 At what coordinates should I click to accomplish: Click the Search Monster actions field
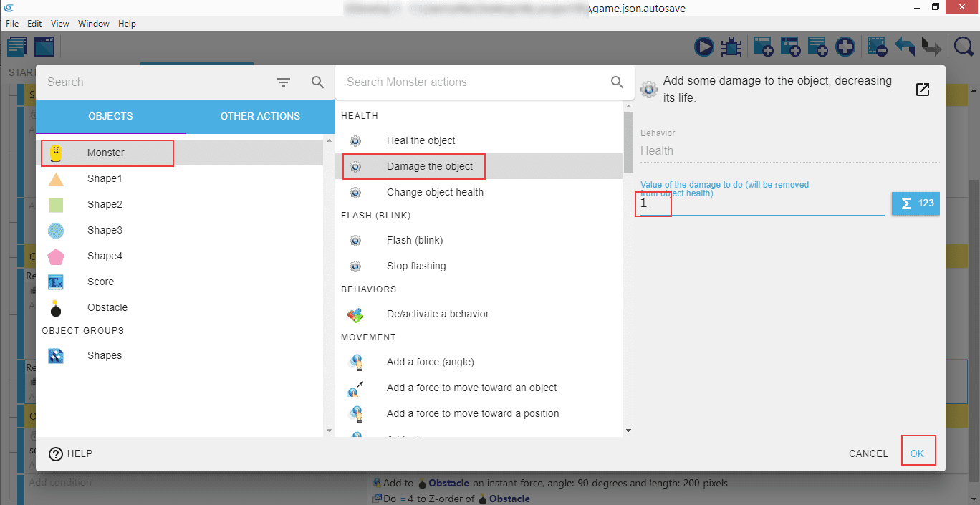click(x=473, y=82)
